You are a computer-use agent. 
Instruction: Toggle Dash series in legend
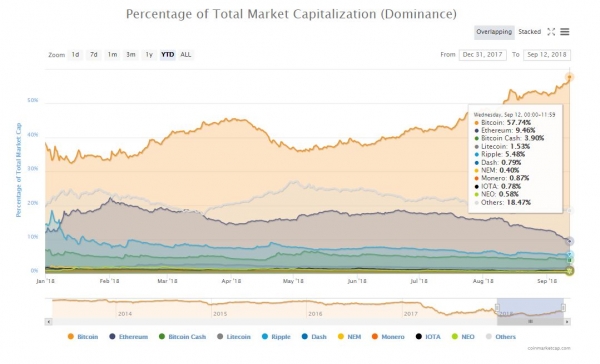point(314,337)
